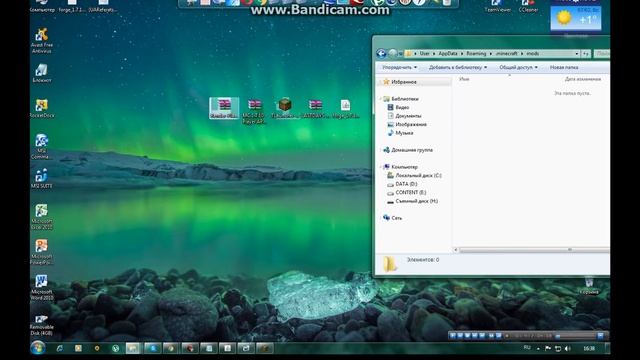Screen dimensions: 640x360
Task: Click the User breadcrumb in the address bar
Action: pos(424,53)
